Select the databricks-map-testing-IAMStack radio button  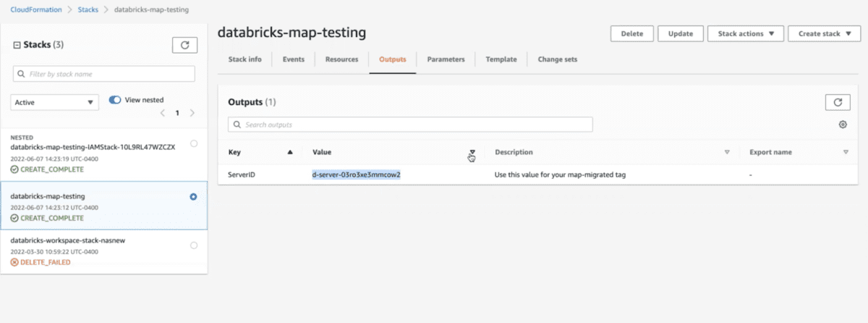[x=193, y=143]
